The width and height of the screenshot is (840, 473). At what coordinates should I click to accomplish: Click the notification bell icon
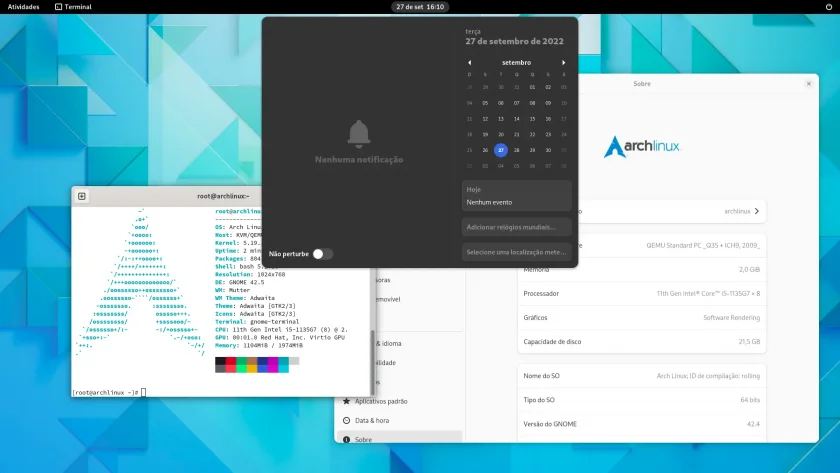359,134
